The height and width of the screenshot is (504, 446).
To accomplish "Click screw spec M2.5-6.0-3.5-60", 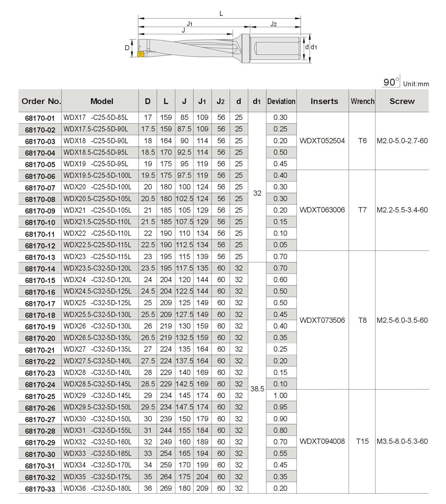I will [402, 320].
